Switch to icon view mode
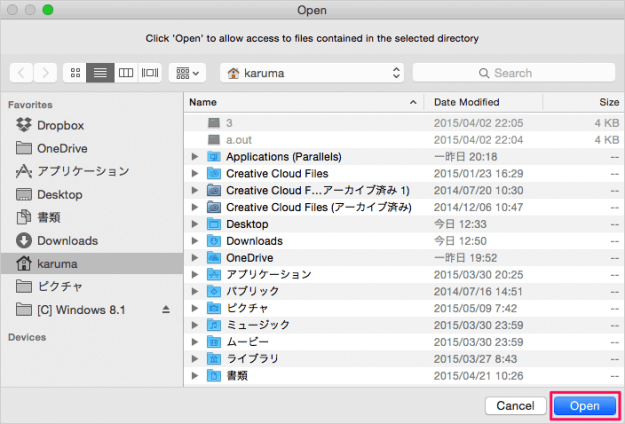 point(76,73)
